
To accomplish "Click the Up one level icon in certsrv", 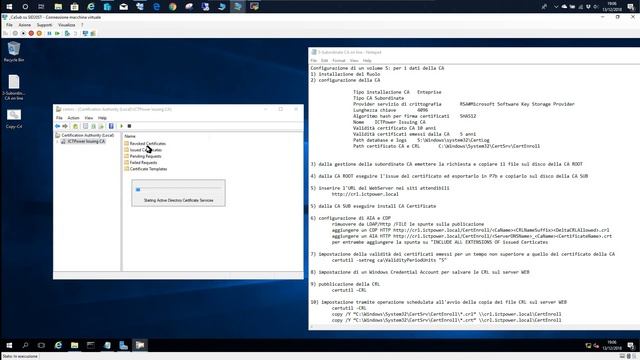I will pyautogui.click(x=75, y=126).
